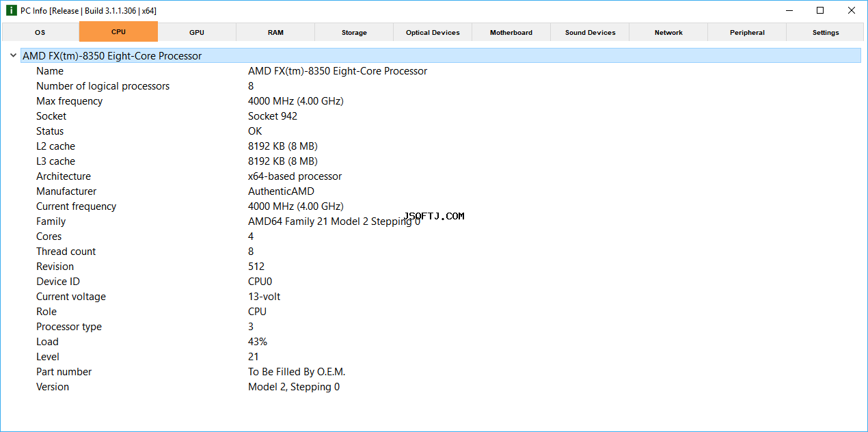
Task: Click the Load label
Action: point(47,342)
